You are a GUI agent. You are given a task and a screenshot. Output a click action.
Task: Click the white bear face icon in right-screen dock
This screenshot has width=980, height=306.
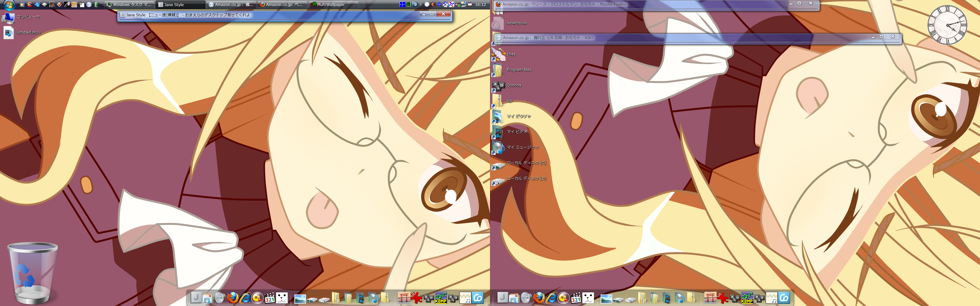[588, 298]
